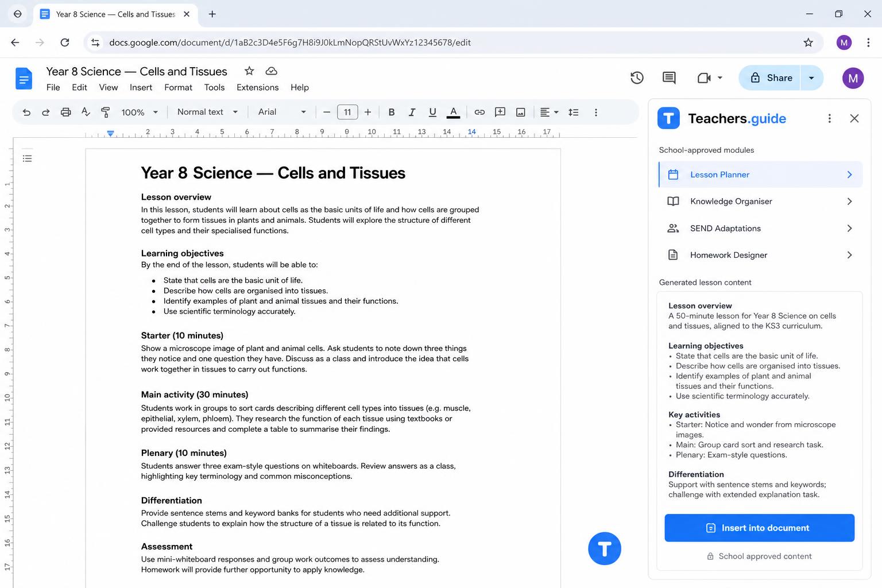
Task: Check the cloud save status icon
Action: coord(272,71)
